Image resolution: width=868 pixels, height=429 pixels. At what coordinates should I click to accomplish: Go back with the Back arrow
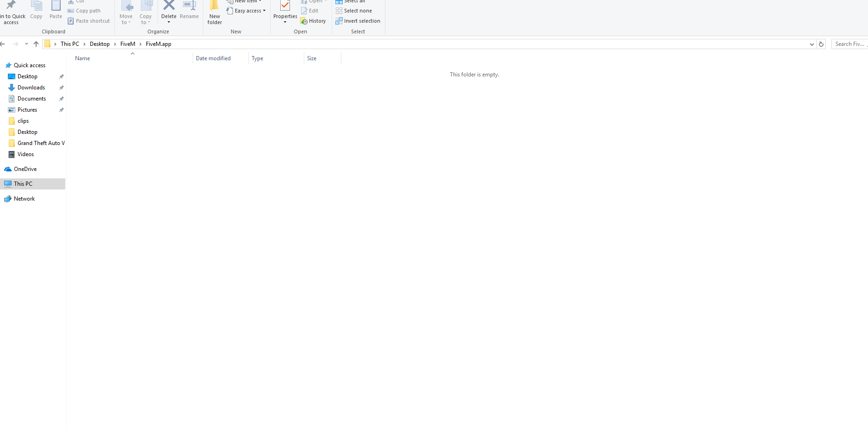click(x=3, y=44)
